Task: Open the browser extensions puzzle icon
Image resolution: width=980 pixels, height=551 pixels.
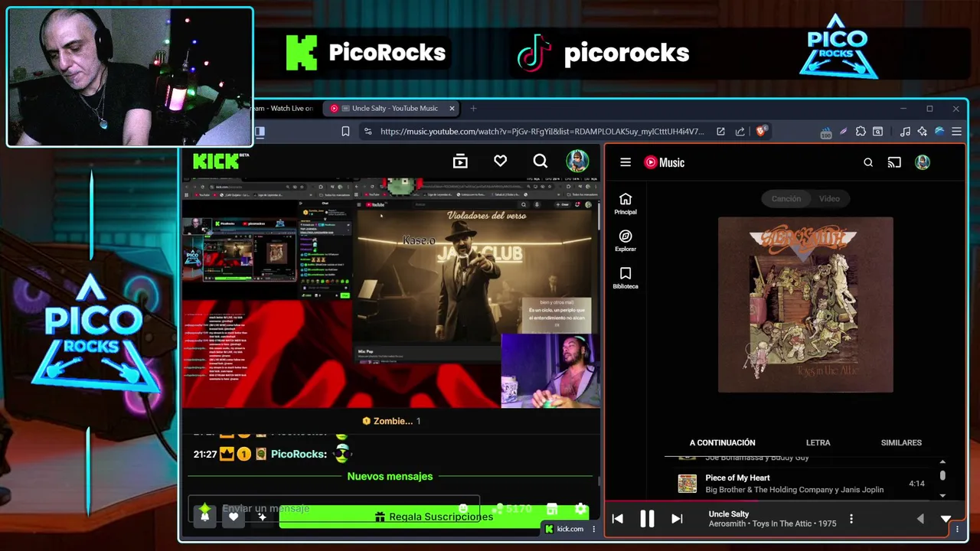Action: [x=861, y=132]
